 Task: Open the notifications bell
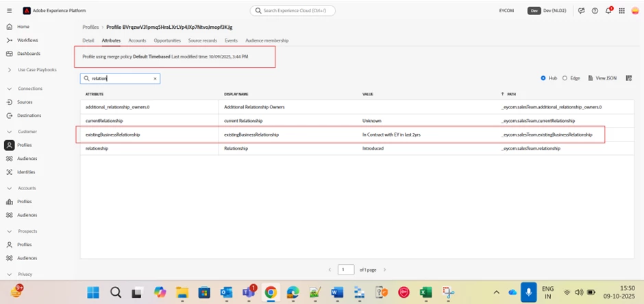[608, 10]
